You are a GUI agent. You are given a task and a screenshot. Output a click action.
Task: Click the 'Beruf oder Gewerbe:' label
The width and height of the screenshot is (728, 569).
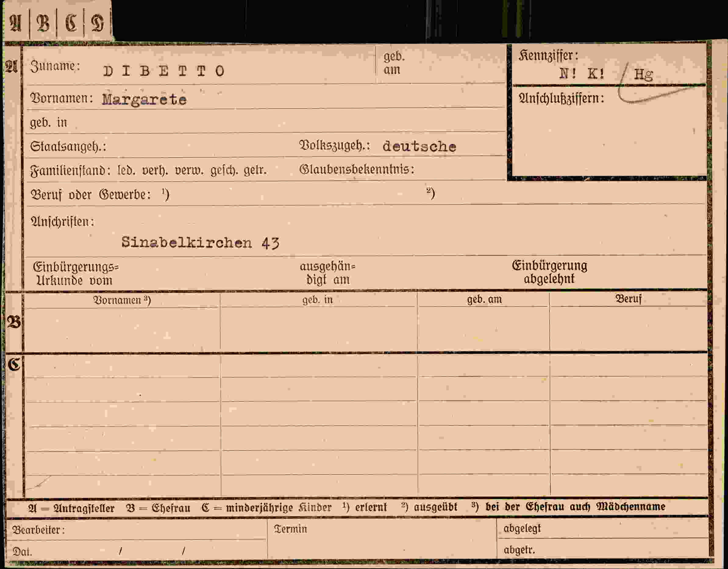[90, 195]
